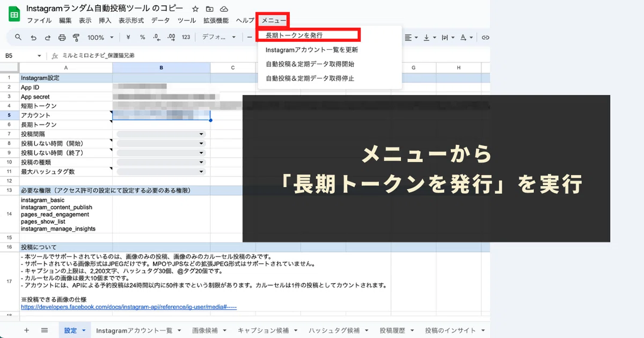Open the ヘルプ menu
Viewport: 644px width, 338px height.
(x=244, y=20)
